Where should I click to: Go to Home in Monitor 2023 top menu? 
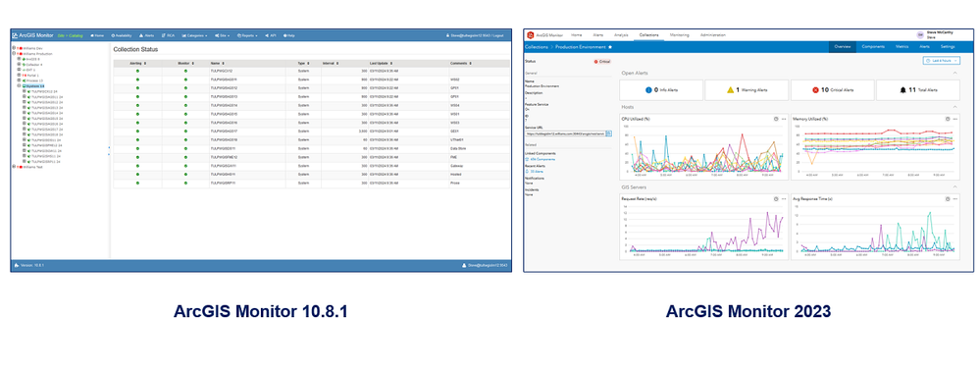pos(577,35)
